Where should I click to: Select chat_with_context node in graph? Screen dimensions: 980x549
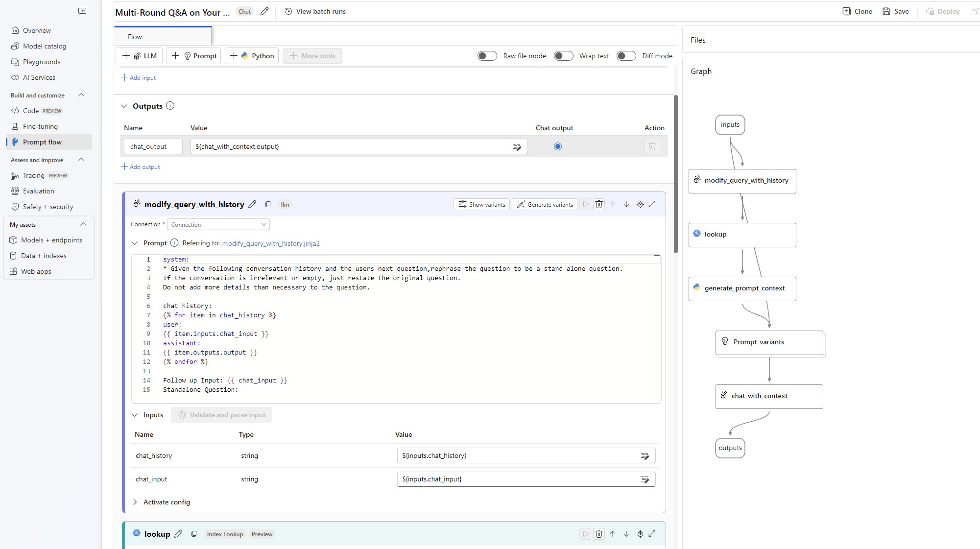pos(769,397)
